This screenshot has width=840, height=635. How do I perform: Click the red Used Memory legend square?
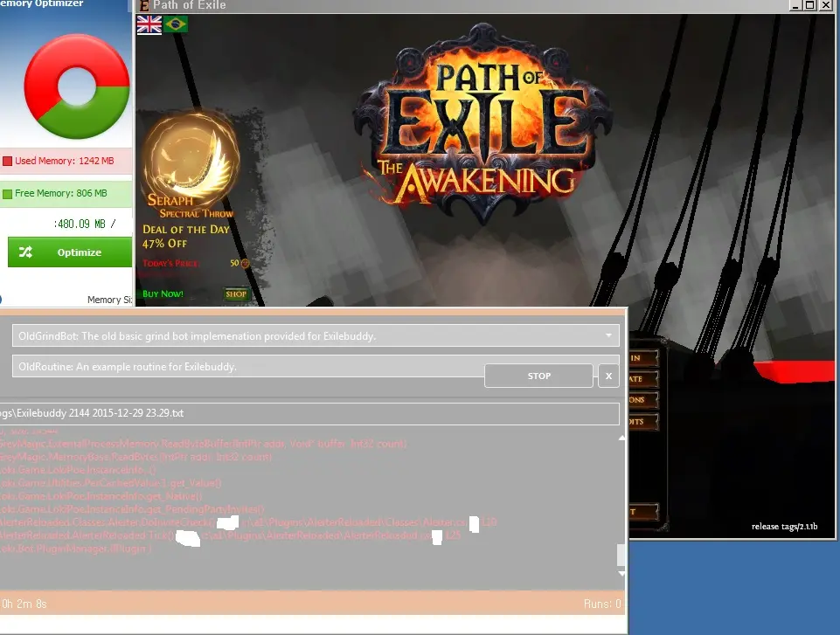tap(7, 162)
